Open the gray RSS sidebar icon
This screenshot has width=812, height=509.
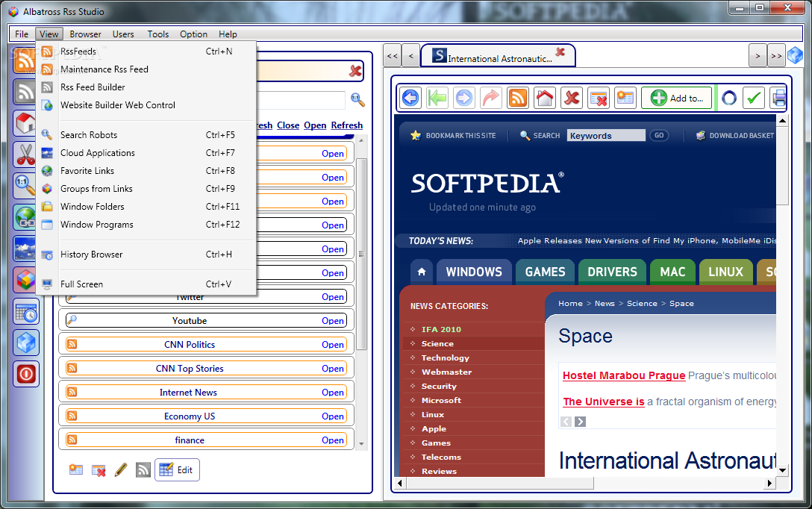(25, 92)
